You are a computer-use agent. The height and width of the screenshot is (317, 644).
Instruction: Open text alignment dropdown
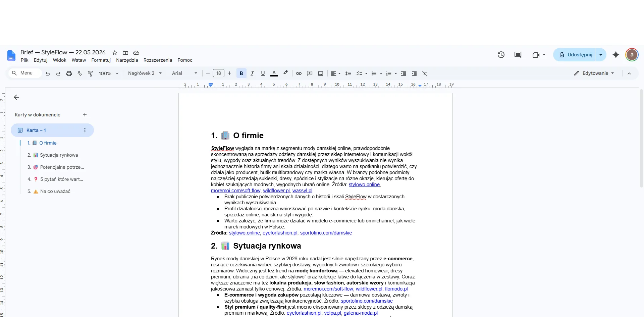[x=335, y=73]
